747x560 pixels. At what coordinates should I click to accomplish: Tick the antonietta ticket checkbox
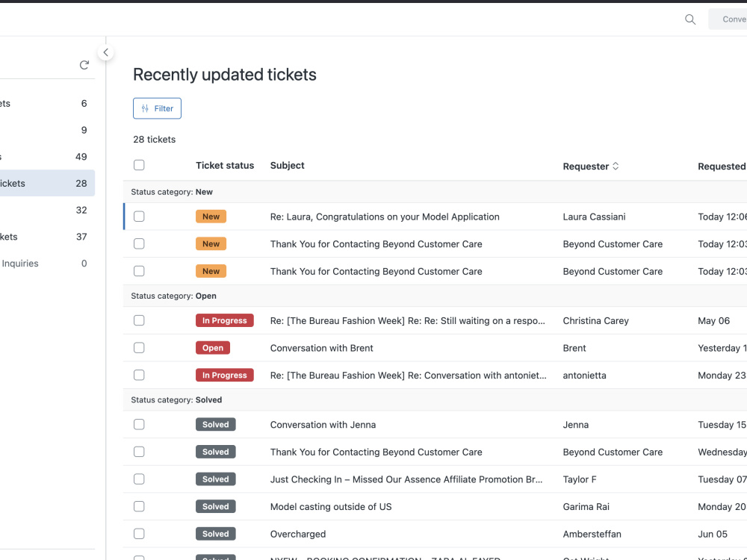click(x=139, y=376)
